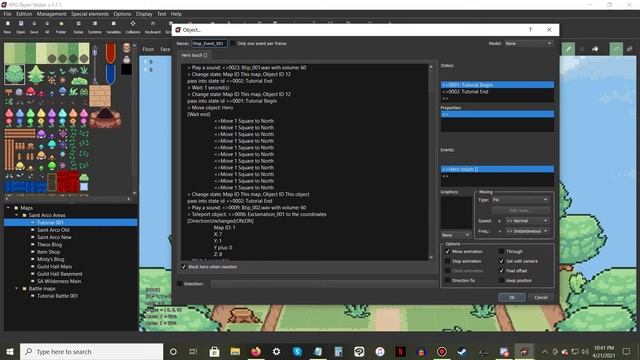
Task: Click the Windows taskbar search box
Action: (x=91, y=351)
